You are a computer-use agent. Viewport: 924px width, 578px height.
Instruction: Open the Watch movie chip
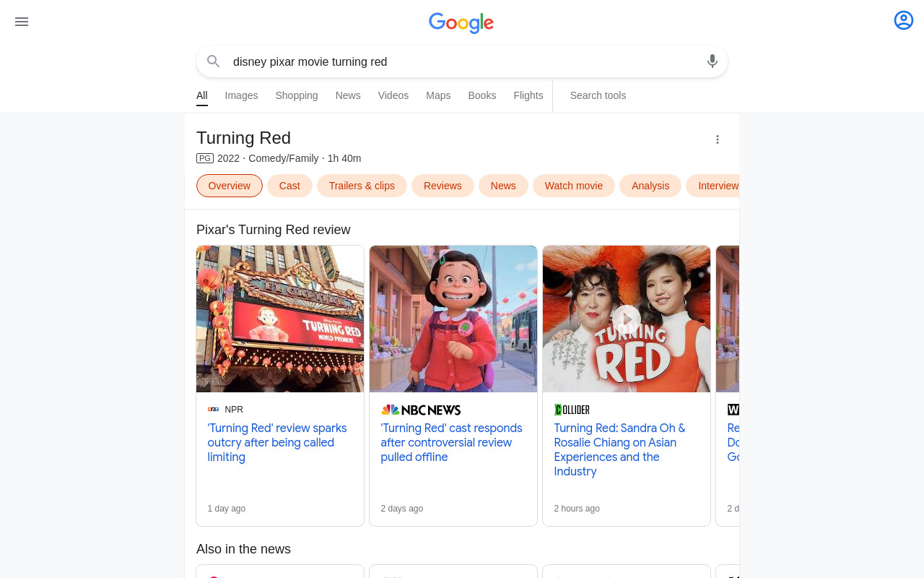[x=574, y=186]
